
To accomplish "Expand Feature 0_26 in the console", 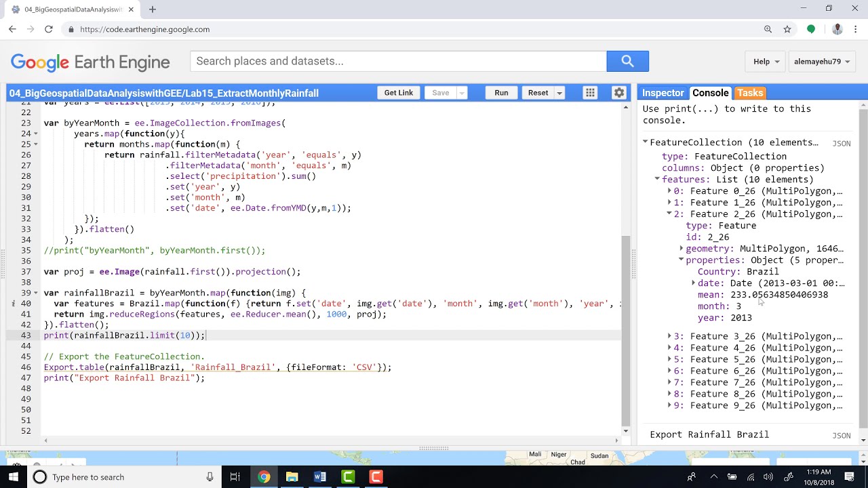I will coord(669,191).
